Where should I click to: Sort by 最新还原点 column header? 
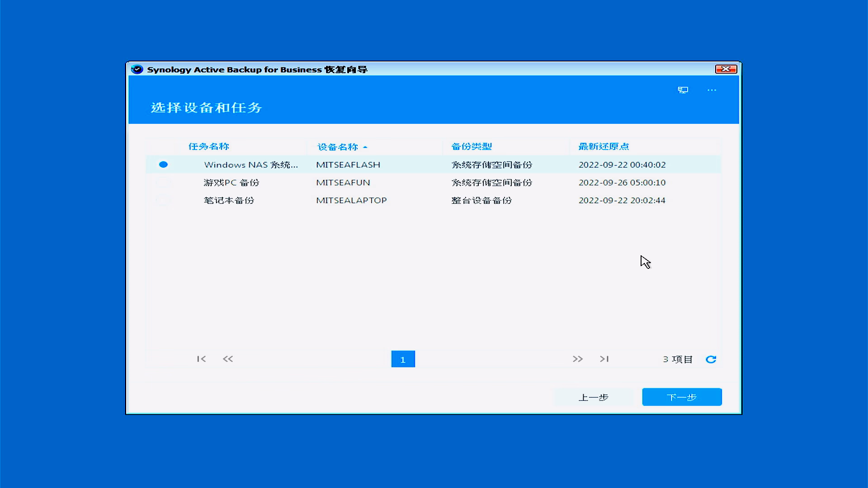(x=604, y=146)
